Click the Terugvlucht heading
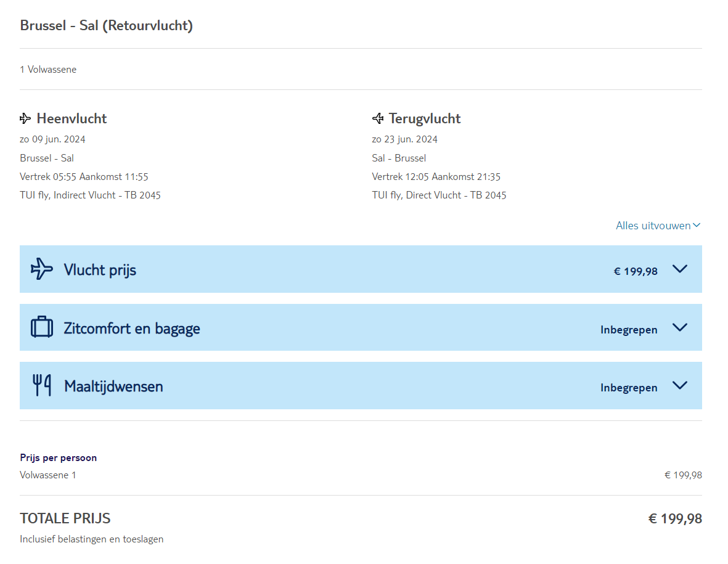728x564 pixels. tap(425, 118)
